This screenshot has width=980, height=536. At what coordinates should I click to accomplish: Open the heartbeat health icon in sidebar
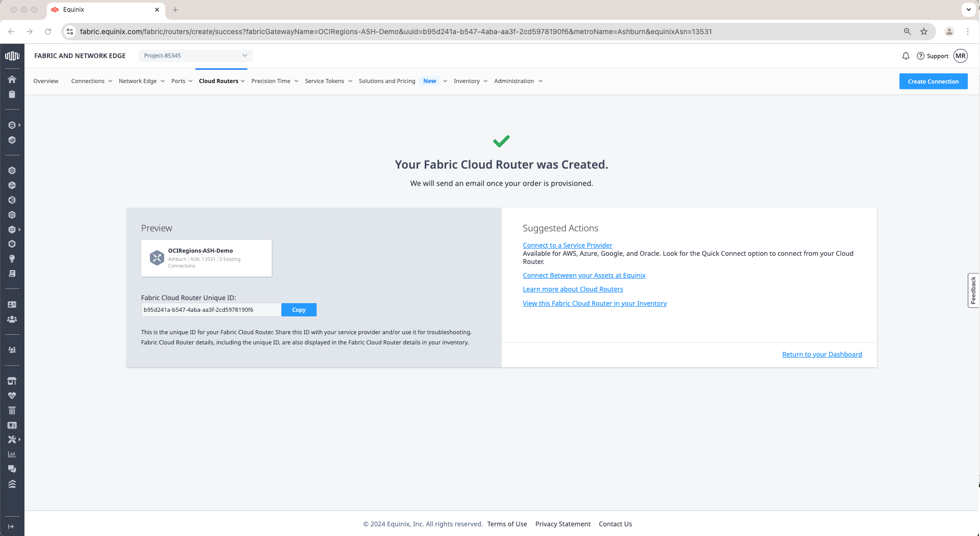(x=12, y=396)
